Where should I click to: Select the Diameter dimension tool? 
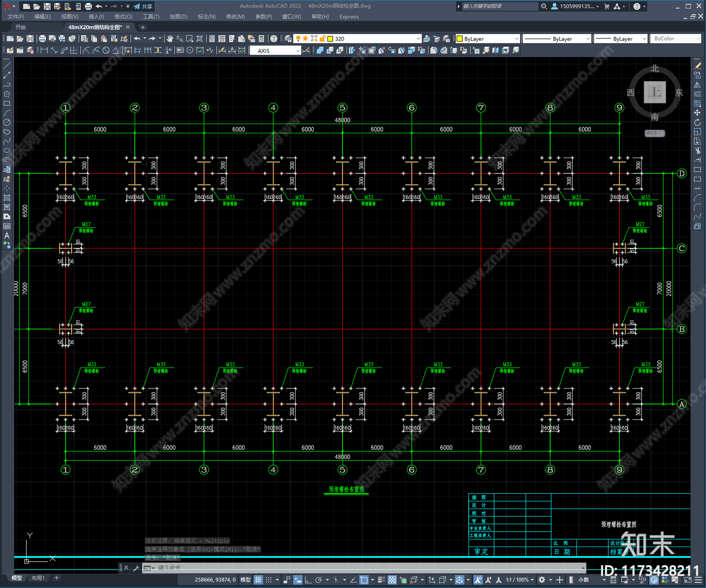coord(106,50)
